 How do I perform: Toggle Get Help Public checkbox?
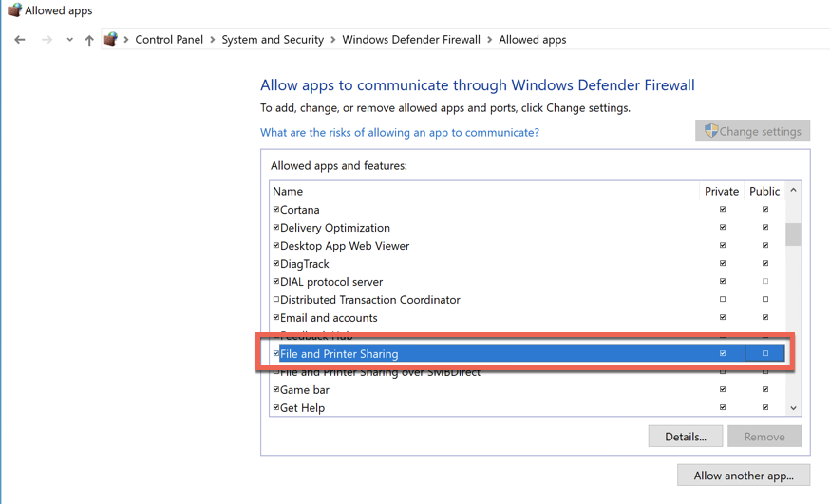click(x=765, y=407)
